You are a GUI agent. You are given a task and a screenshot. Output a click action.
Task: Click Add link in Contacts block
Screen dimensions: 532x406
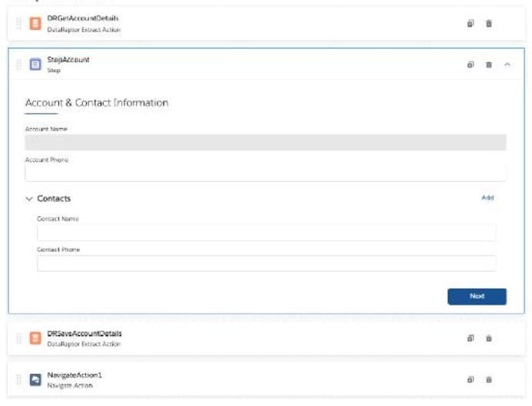(487, 198)
